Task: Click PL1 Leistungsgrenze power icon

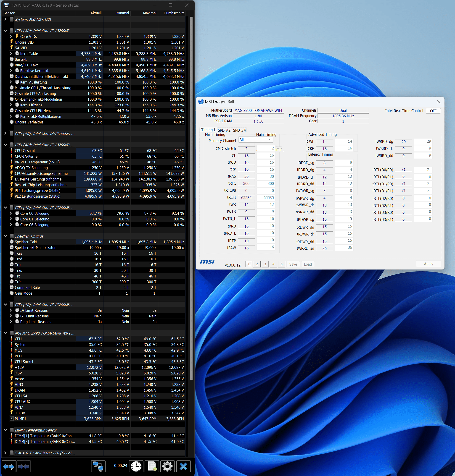Action: (11, 190)
